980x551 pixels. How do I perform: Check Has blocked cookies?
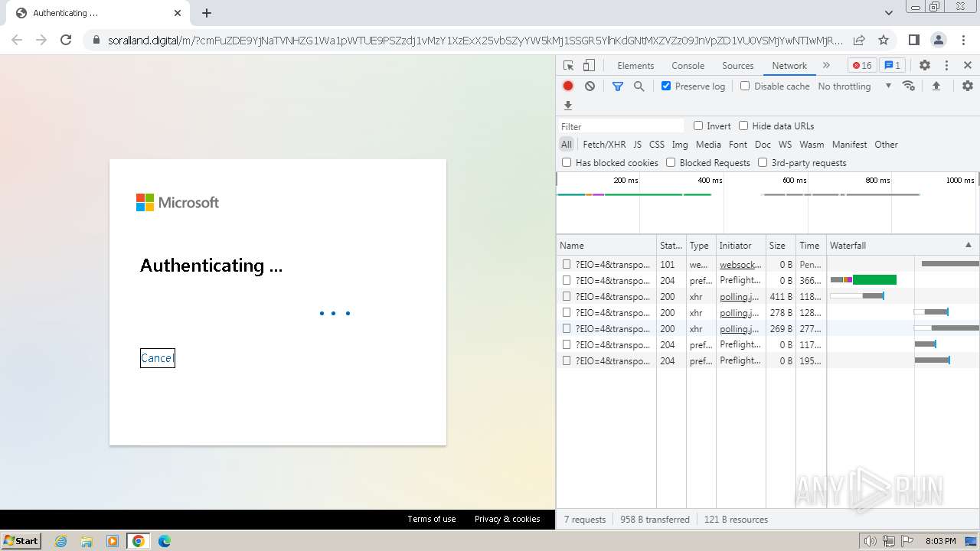567,162
